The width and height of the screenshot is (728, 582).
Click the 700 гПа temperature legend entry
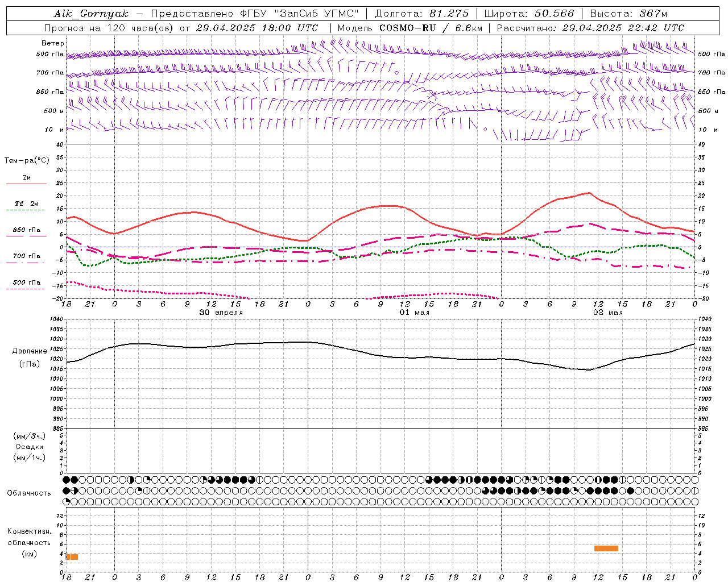(26, 256)
